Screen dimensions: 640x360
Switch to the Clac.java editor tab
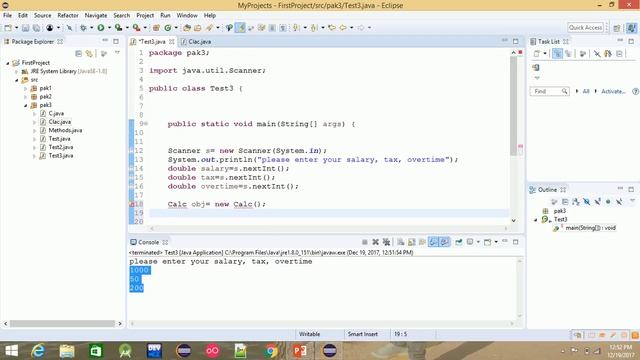coord(197,42)
